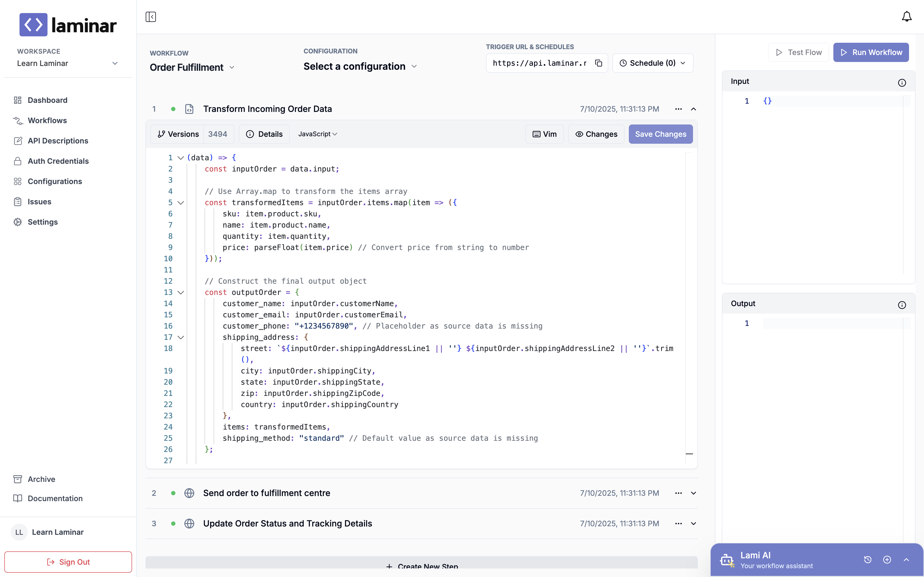This screenshot has width=924, height=577.
Task: Open the Order Fulfillment workflow dropdown
Action: coord(192,68)
